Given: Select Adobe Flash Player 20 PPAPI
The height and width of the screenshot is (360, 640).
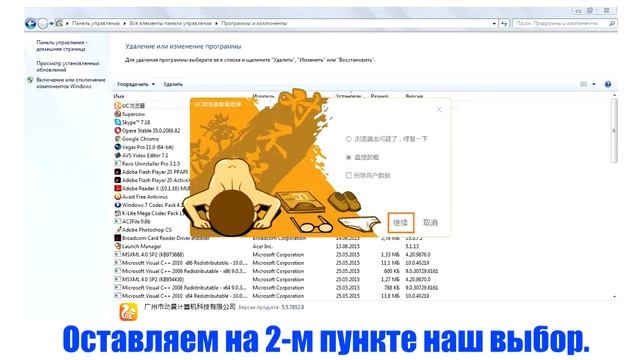Looking at the screenshot, I should click(x=151, y=172).
